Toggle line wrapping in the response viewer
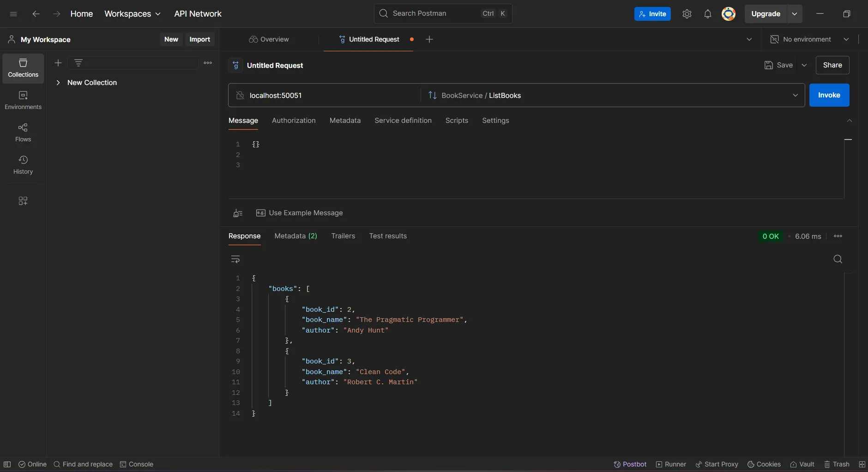Screen dimensions: 868x472 235,260
